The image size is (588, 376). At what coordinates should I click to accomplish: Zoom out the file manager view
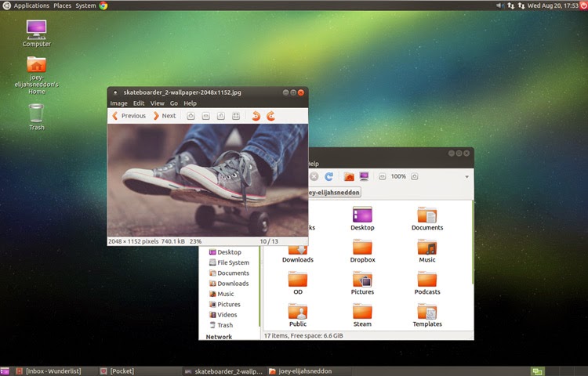(382, 176)
